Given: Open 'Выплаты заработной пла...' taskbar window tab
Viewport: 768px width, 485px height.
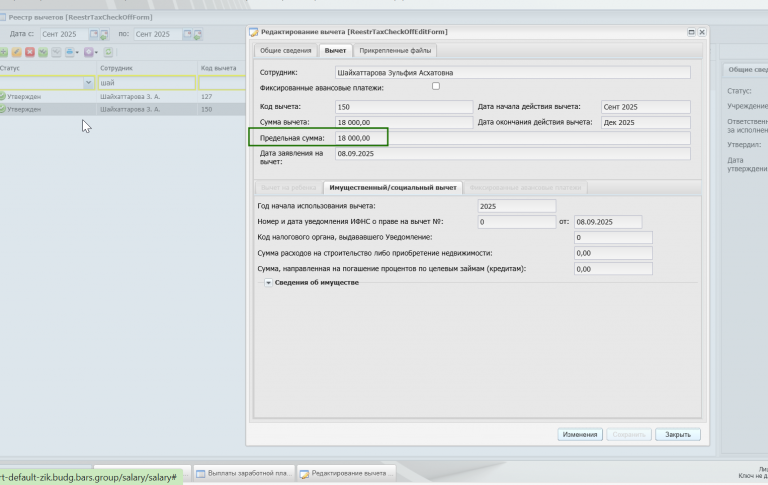Looking at the screenshot, I should point(244,474).
